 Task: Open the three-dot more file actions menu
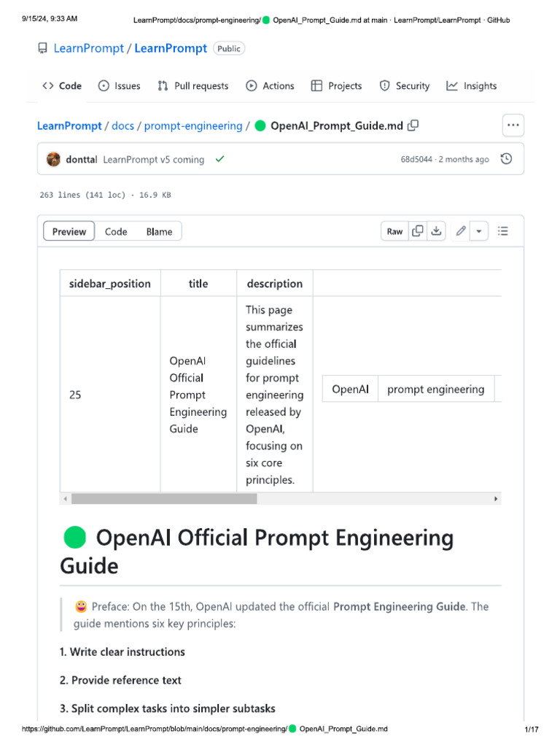pyautogui.click(x=513, y=125)
